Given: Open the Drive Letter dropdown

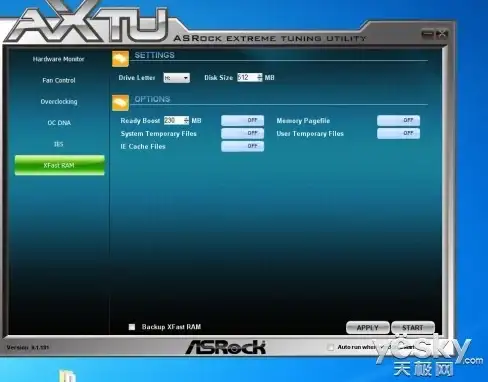Looking at the screenshot, I should 177,78.
